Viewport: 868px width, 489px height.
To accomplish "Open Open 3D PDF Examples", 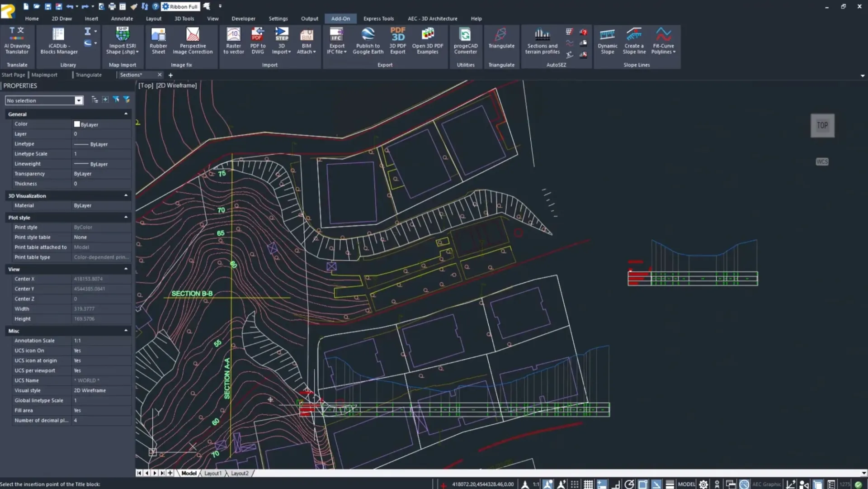I will point(427,41).
